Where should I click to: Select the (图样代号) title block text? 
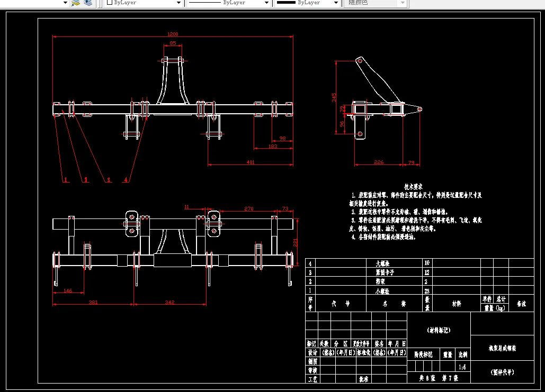click(x=502, y=372)
